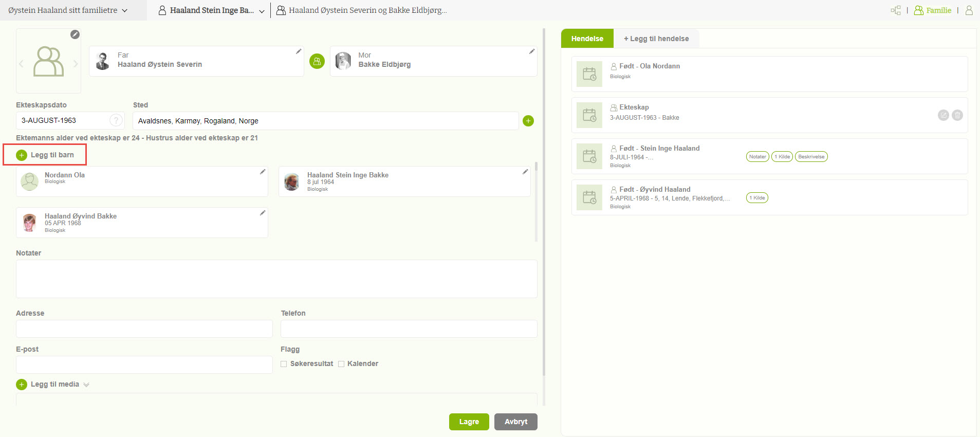Open the Legg til hendelse tab
Screen dimensions: 980x437
point(656,39)
